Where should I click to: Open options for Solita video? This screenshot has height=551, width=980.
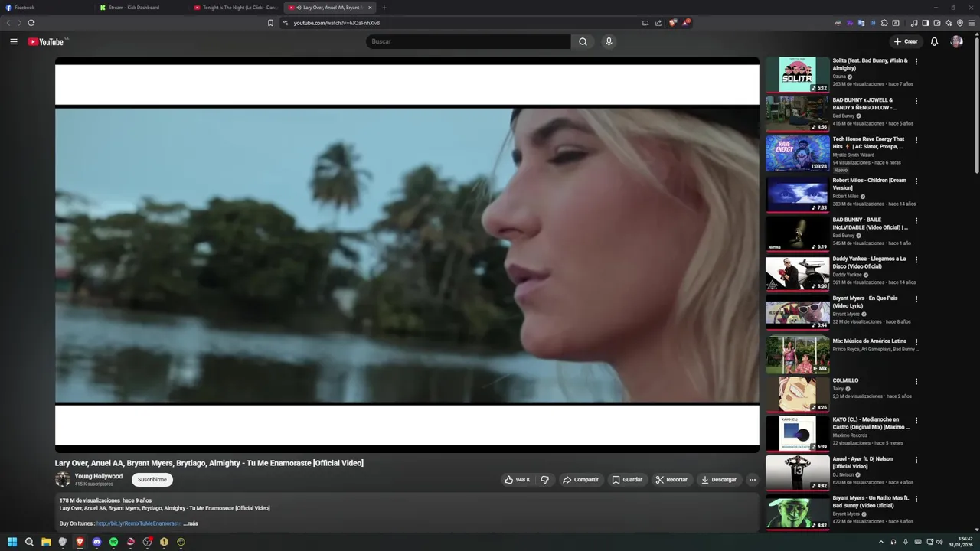[x=916, y=61]
